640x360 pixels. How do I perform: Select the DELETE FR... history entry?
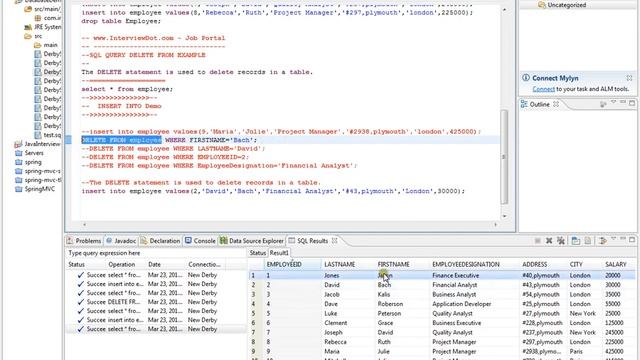[155, 302]
